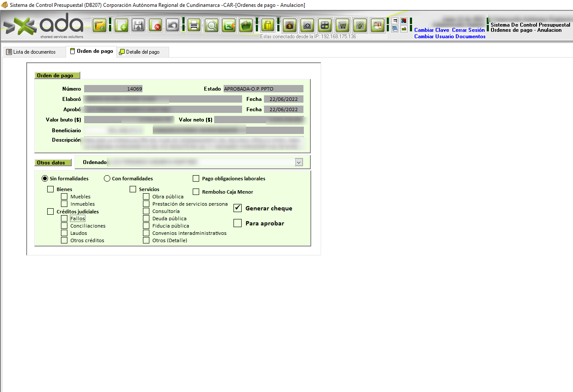This screenshot has height=392, width=573.
Task: Click the new document toolbar icon
Action: click(x=121, y=25)
